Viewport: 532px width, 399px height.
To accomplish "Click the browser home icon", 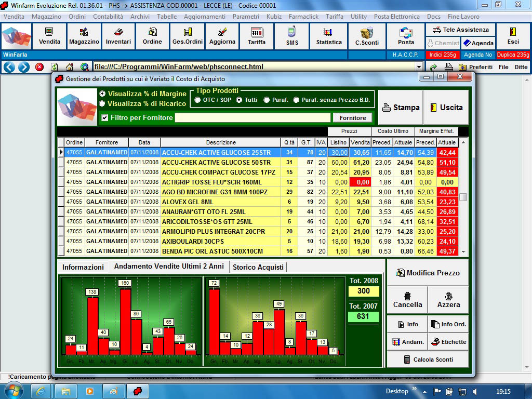I will (70, 67).
